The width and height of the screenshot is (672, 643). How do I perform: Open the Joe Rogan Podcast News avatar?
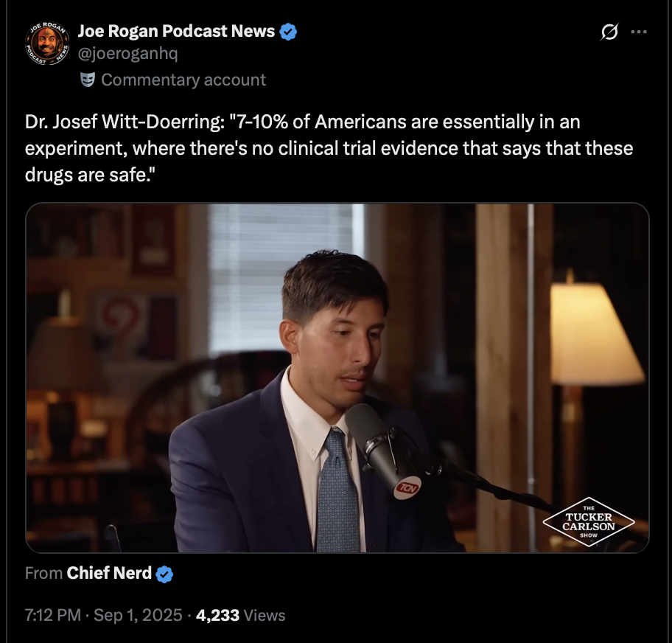(47, 44)
